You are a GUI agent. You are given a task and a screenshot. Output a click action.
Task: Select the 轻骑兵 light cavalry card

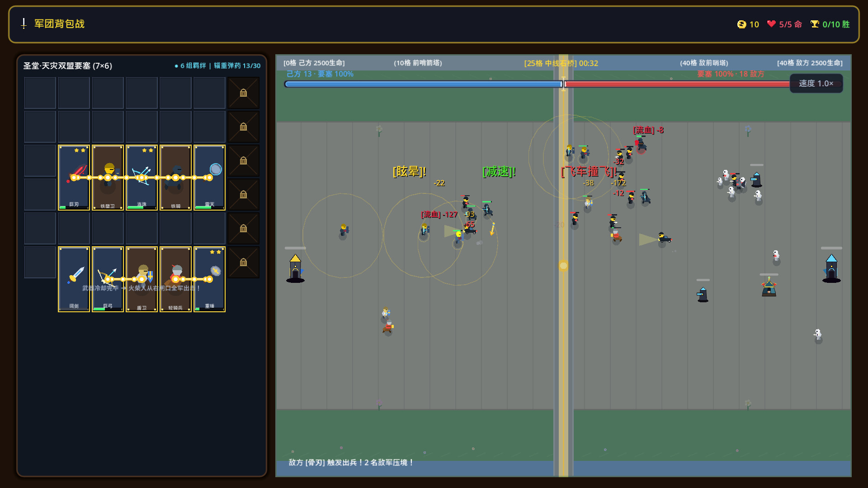pyautogui.click(x=175, y=279)
